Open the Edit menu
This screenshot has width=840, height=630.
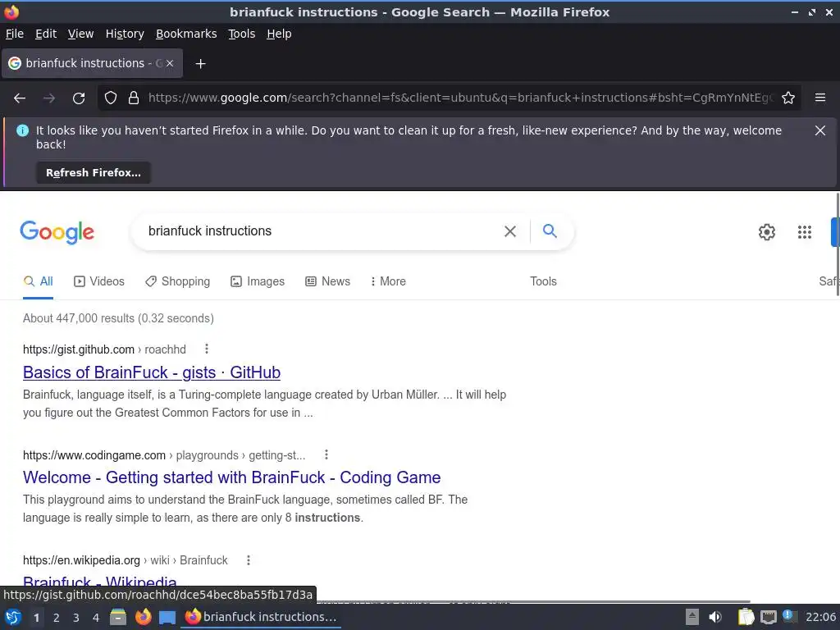pyautogui.click(x=46, y=34)
